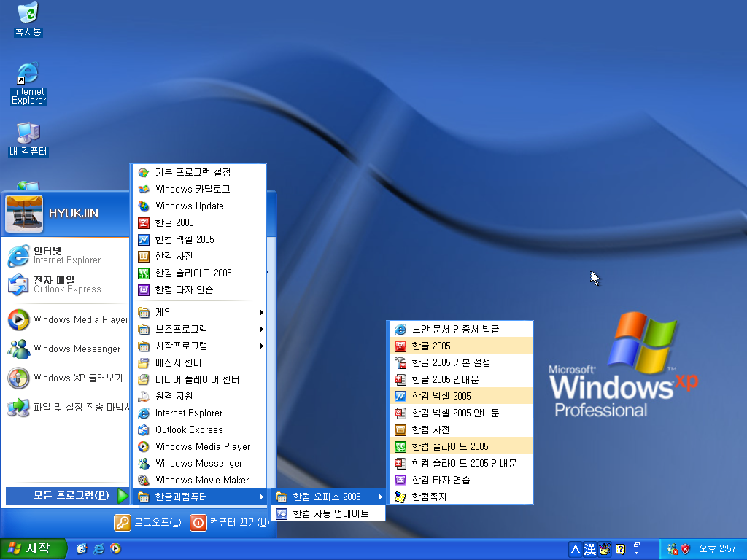Launch Windows Update icon
The image size is (747, 560).
click(x=144, y=206)
